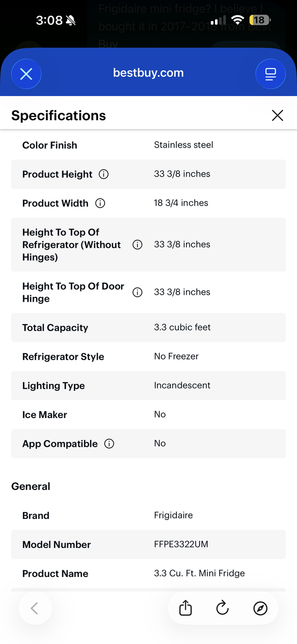
Task: Open the reader view icon beside bestbuy.com
Action: [271, 74]
